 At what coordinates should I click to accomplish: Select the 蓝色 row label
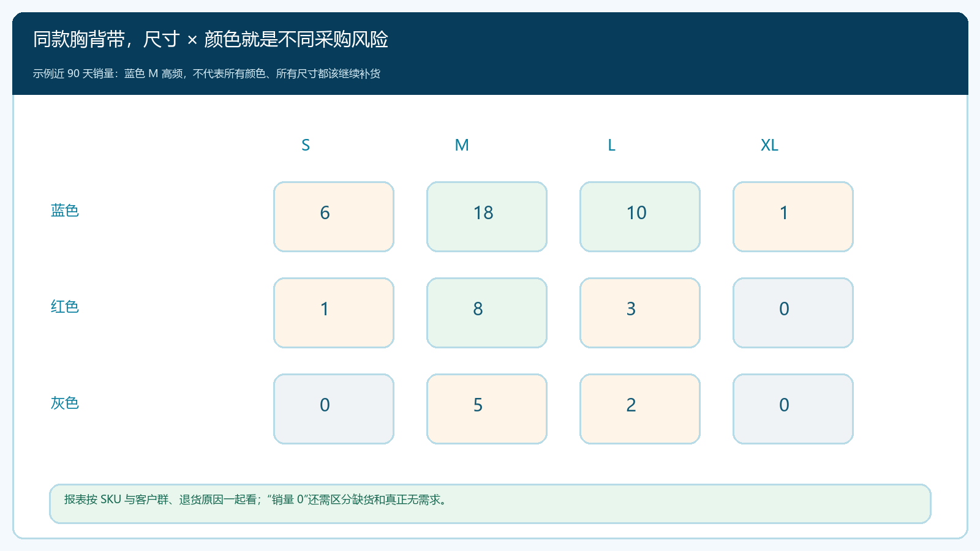click(65, 211)
